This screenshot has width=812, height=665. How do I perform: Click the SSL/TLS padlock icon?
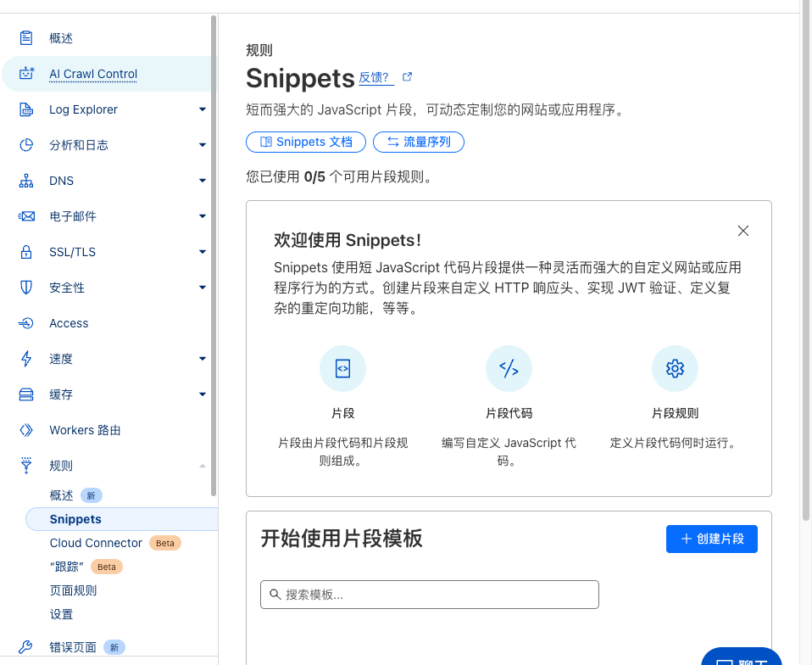(26, 252)
